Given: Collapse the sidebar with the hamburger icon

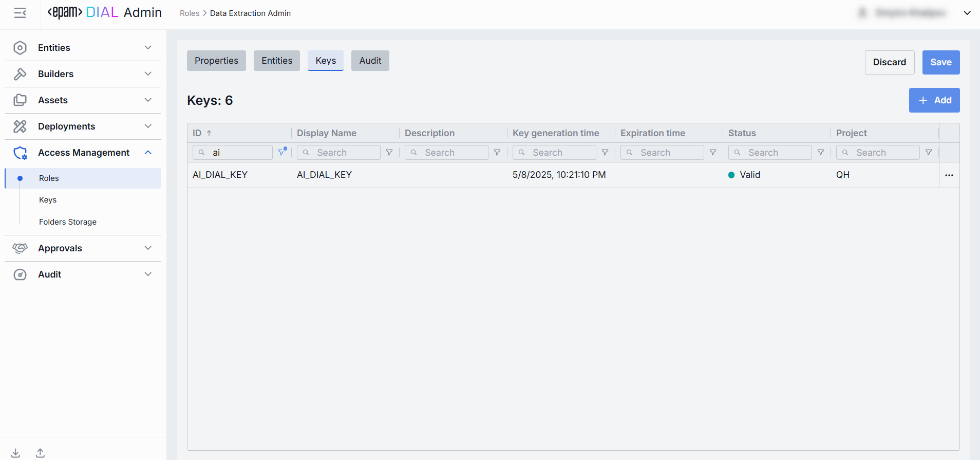Looking at the screenshot, I should coord(20,13).
